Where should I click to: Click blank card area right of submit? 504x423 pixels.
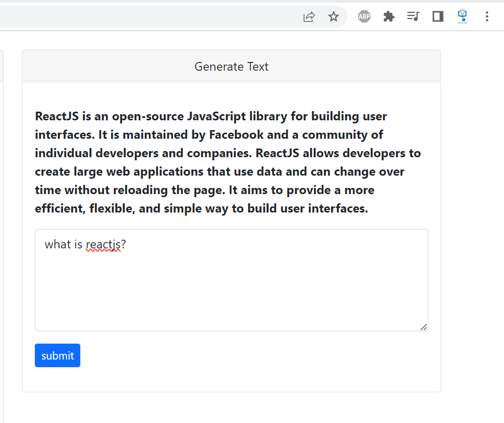[257, 355]
